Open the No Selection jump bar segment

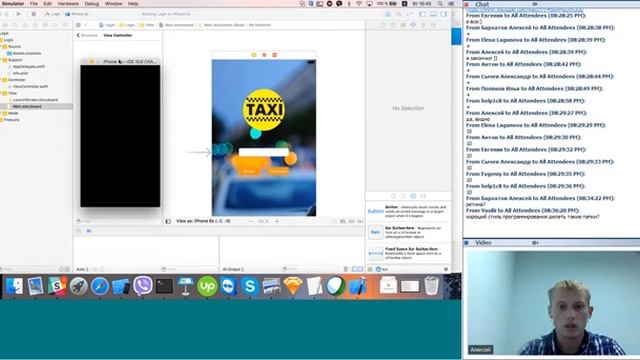(260, 25)
